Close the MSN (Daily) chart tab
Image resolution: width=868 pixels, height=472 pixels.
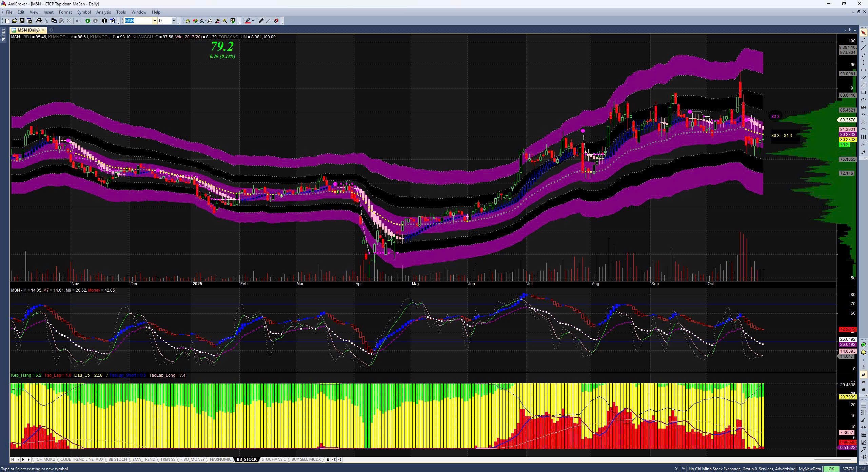[x=43, y=30]
